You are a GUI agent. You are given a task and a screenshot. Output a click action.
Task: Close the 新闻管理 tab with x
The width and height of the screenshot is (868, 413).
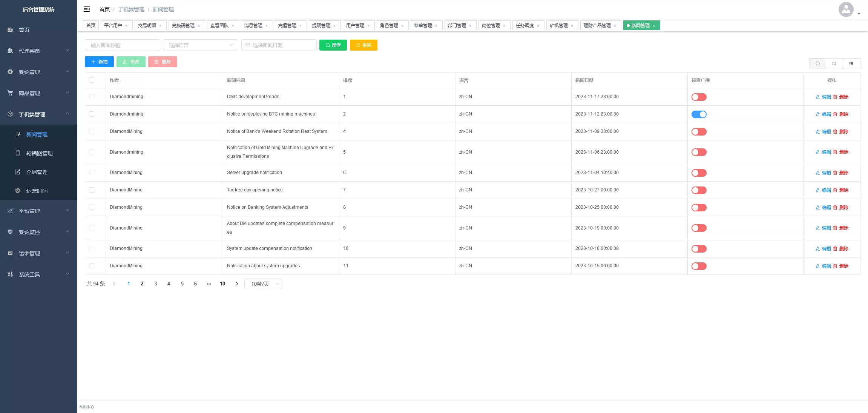[654, 26]
